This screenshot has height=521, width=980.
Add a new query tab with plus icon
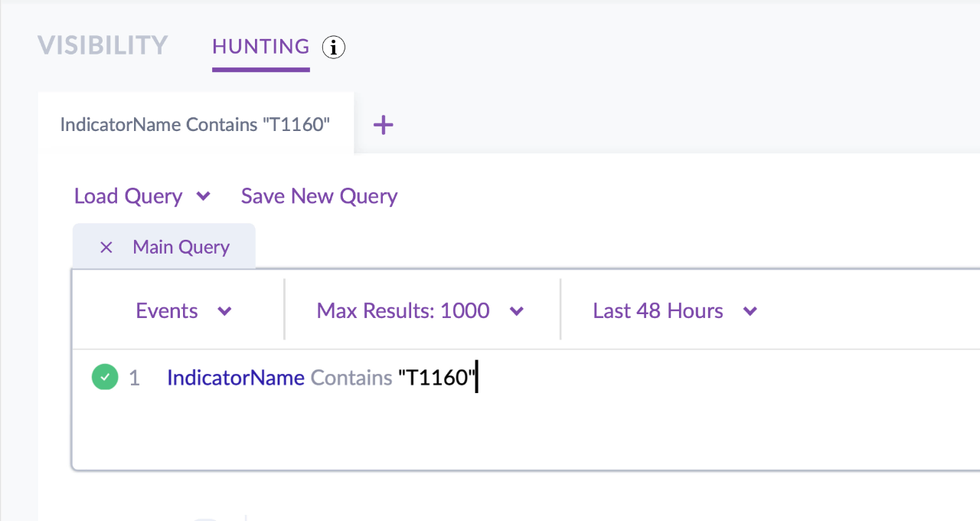pyautogui.click(x=383, y=125)
